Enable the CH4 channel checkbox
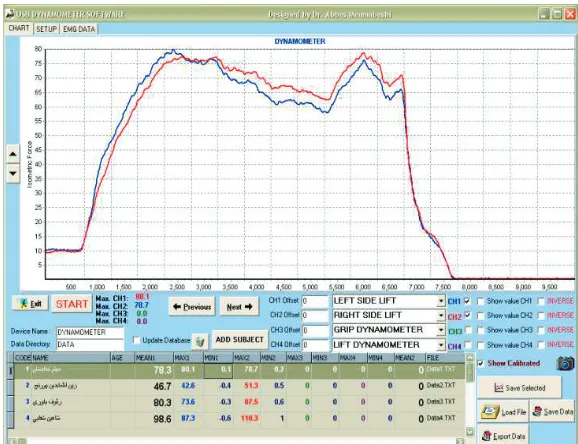 tap(467, 345)
